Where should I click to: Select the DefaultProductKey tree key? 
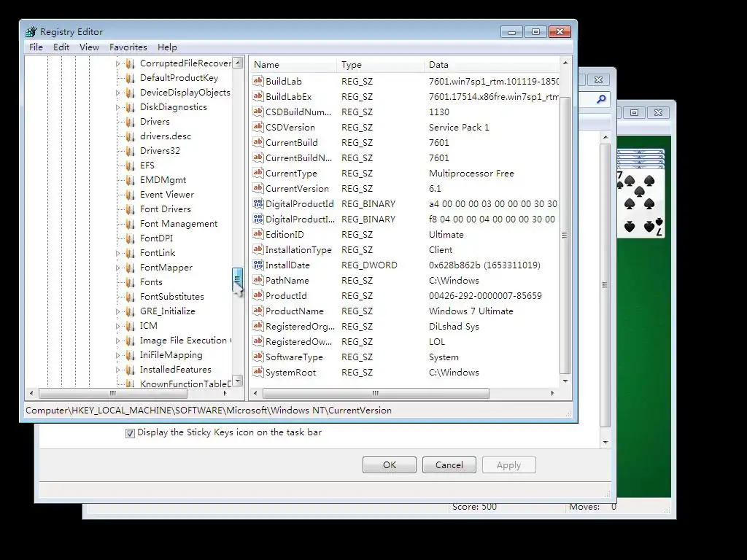[179, 77]
